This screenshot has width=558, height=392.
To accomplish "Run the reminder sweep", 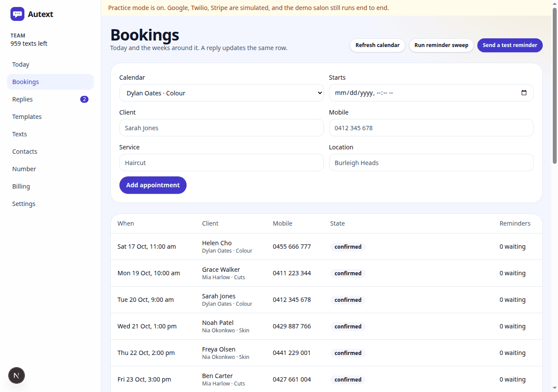I will [441, 45].
